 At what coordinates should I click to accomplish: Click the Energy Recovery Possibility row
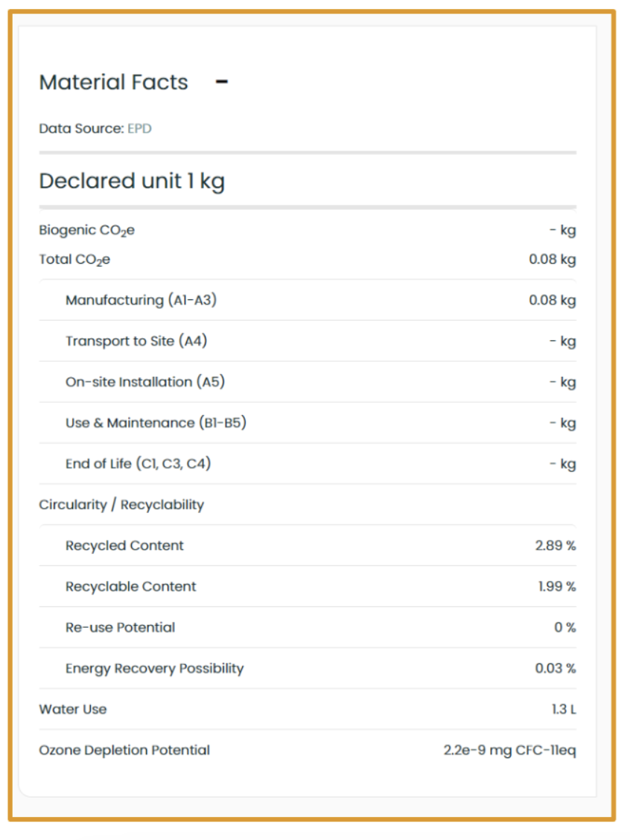(154, 669)
